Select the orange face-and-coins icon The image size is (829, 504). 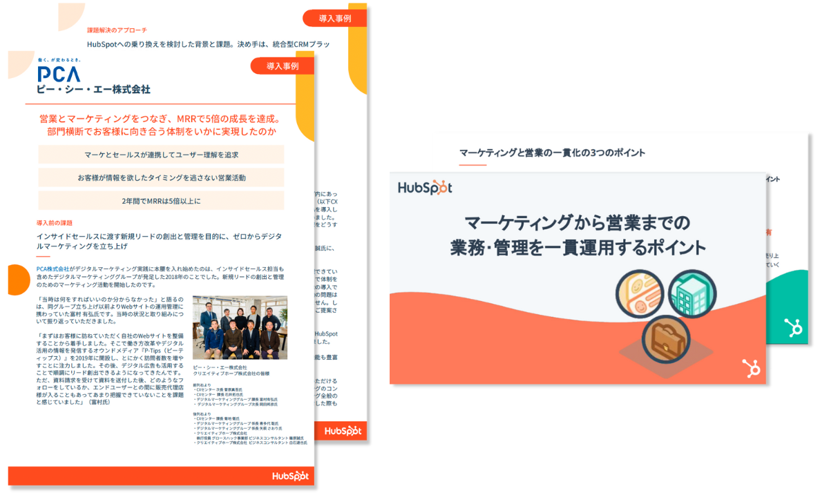(640, 293)
